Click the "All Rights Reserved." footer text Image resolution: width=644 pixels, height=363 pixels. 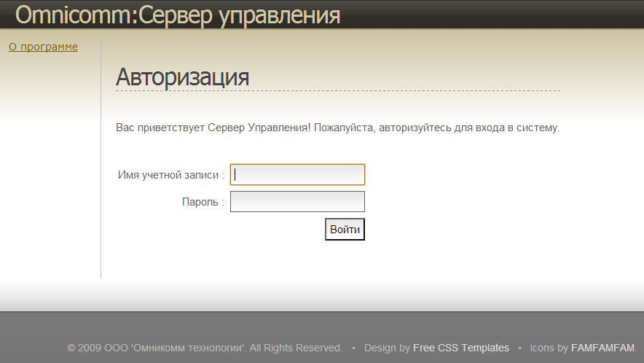(296, 348)
